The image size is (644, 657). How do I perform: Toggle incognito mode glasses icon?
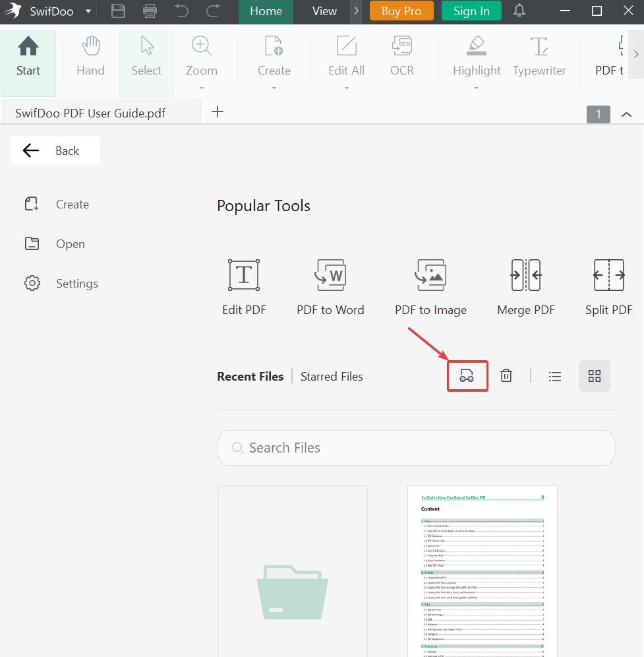(x=467, y=376)
